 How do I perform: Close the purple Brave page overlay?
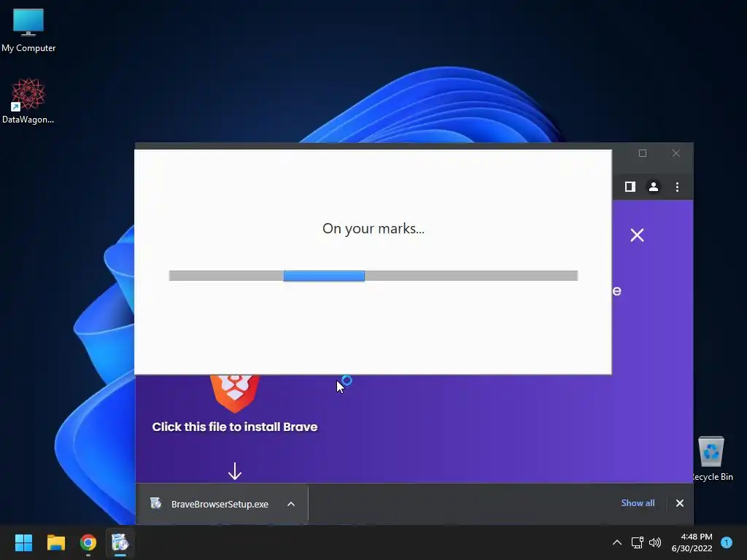(637, 236)
